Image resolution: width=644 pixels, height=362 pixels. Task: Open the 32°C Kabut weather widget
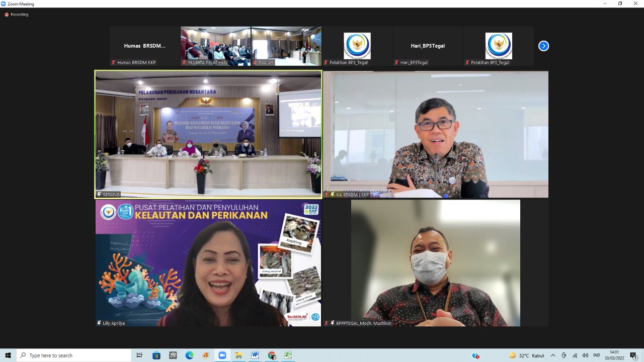526,355
